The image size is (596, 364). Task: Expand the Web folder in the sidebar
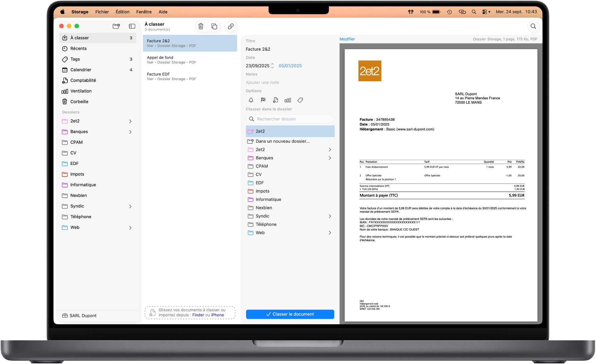pos(130,228)
